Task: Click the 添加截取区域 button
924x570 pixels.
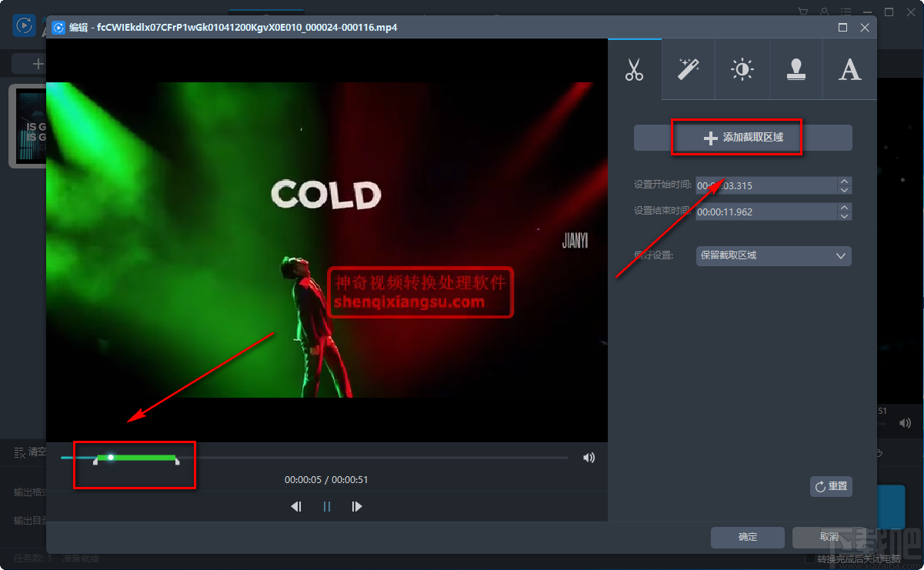Action: tap(742, 138)
